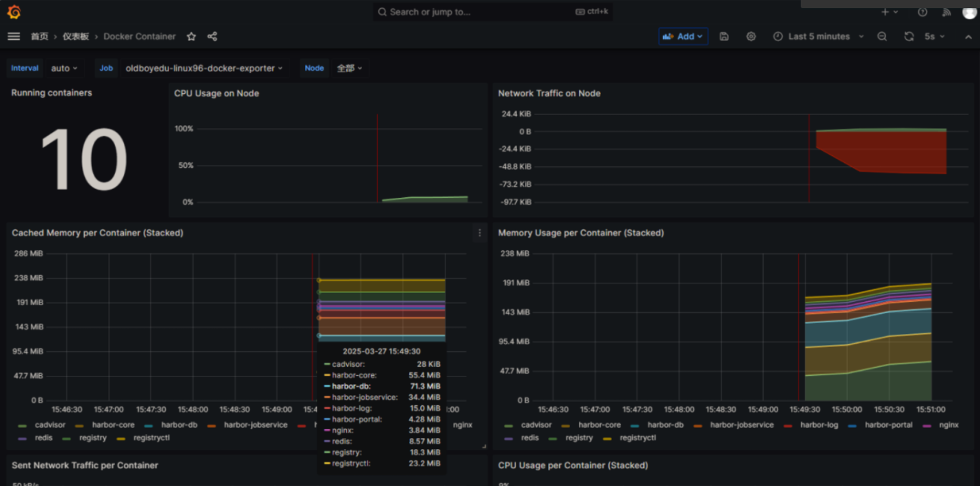Click harbor-db 71.3 MiB tooltip row
The image size is (980, 486).
[x=382, y=386]
